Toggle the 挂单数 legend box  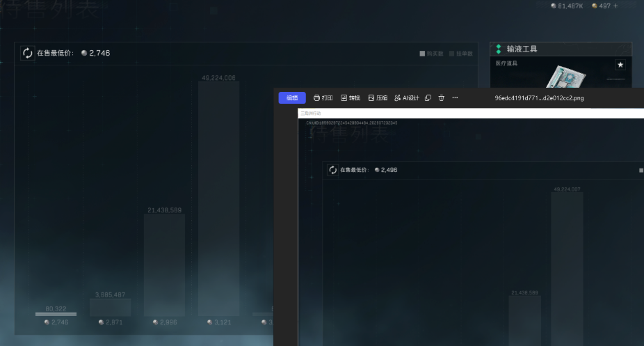(x=452, y=54)
